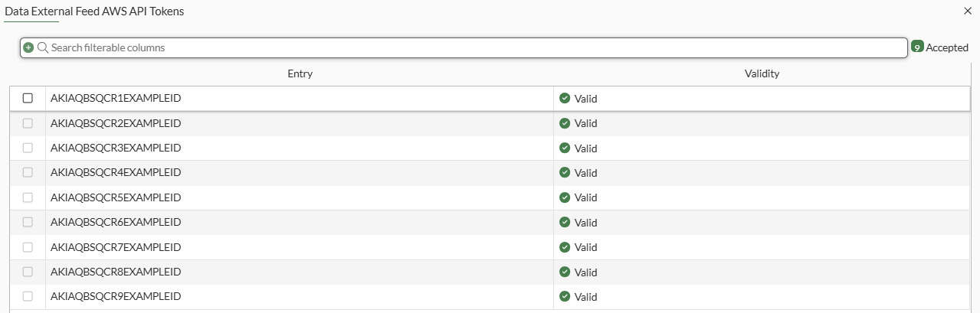Click the magnifier search icon
980x313 pixels.
tap(43, 47)
